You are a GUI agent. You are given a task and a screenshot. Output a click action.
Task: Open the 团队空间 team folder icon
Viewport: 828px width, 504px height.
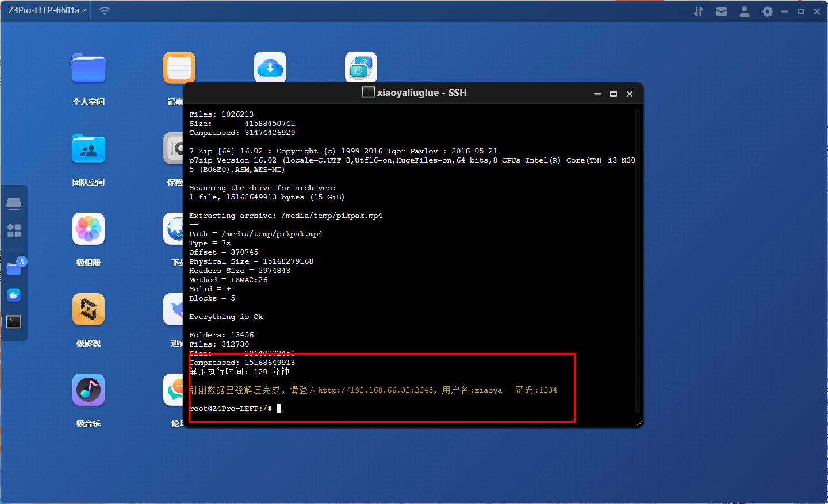point(89,149)
